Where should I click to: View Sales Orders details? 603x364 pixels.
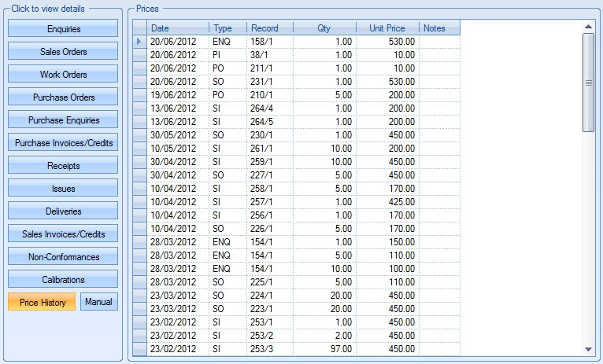(63, 52)
